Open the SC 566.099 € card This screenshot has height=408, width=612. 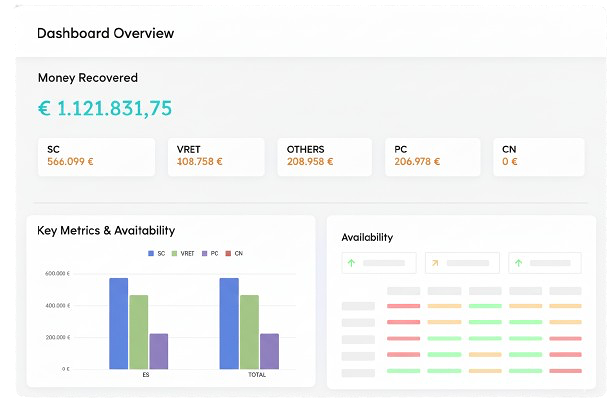click(x=96, y=156)
